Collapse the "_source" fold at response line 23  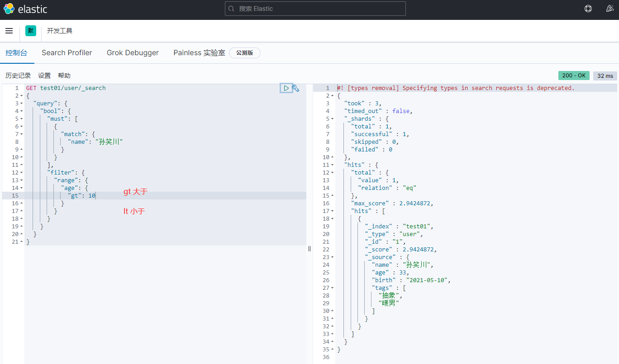tap(333, 257)
